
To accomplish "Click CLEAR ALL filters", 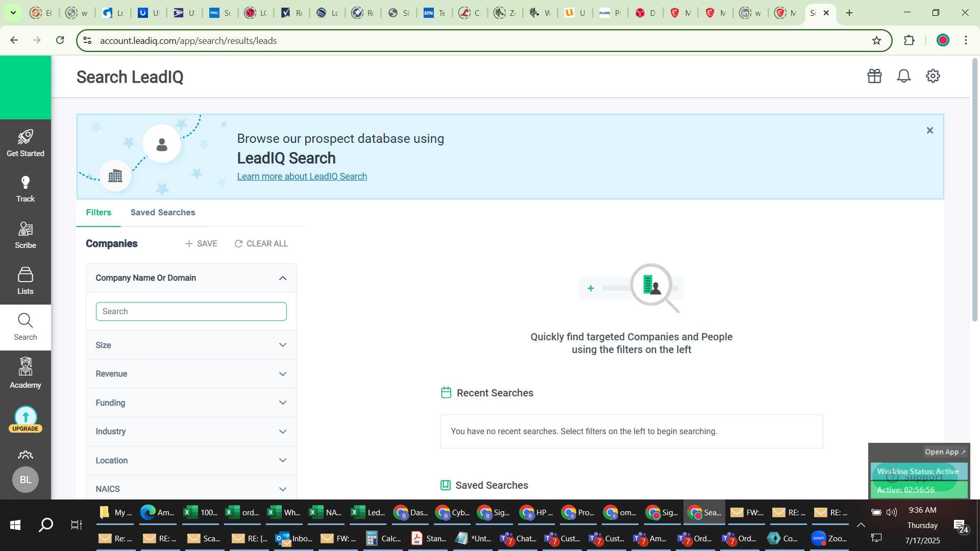I will coord(261,244).
